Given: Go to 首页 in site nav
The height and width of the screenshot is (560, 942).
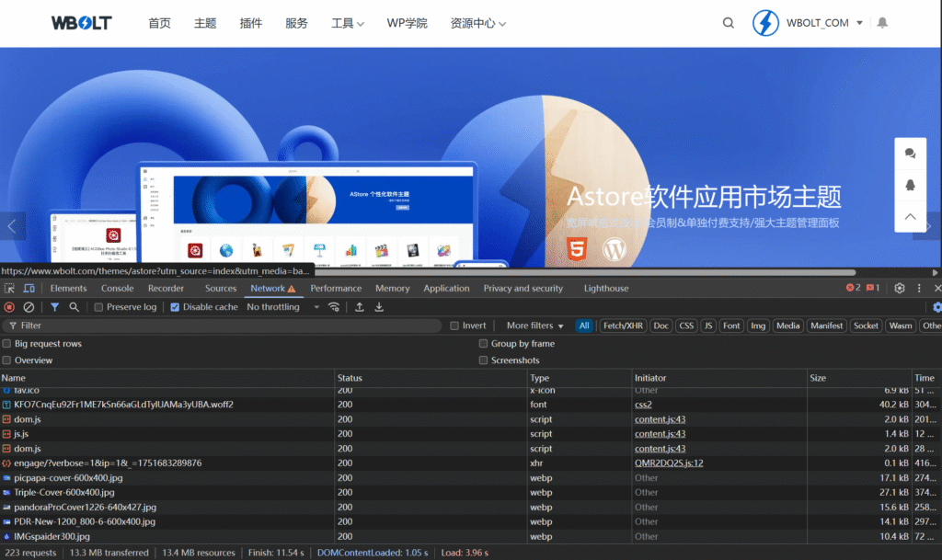Looking at the screenshot, I should click(159, 23).
